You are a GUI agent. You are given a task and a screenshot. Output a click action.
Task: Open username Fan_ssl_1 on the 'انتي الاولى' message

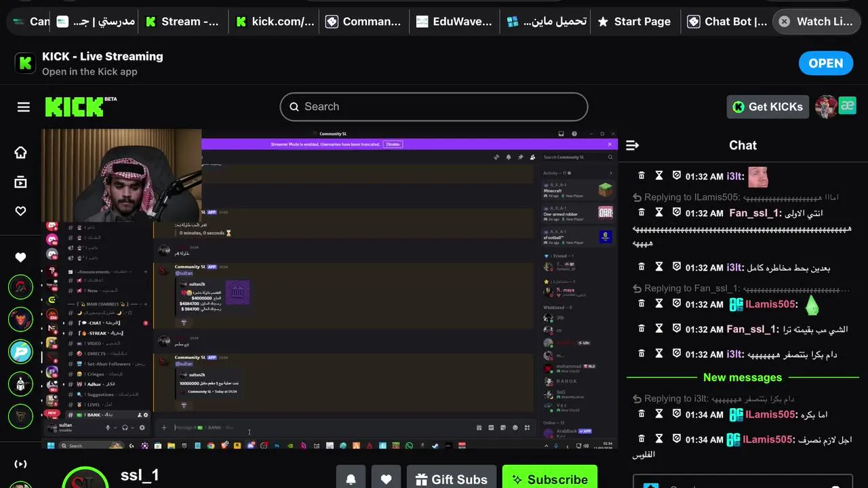coord(753,213)
